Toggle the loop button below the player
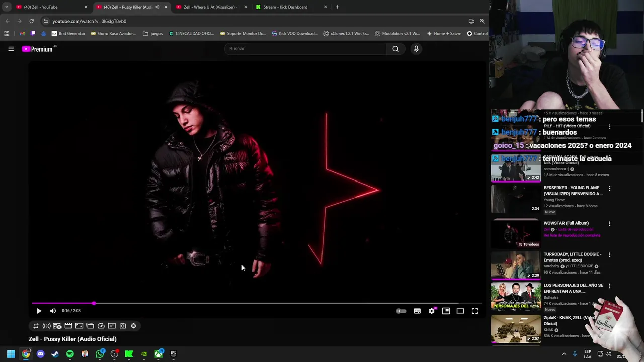Image resolution: width=644 pixels, height=362 pixels. coord(36,326)
